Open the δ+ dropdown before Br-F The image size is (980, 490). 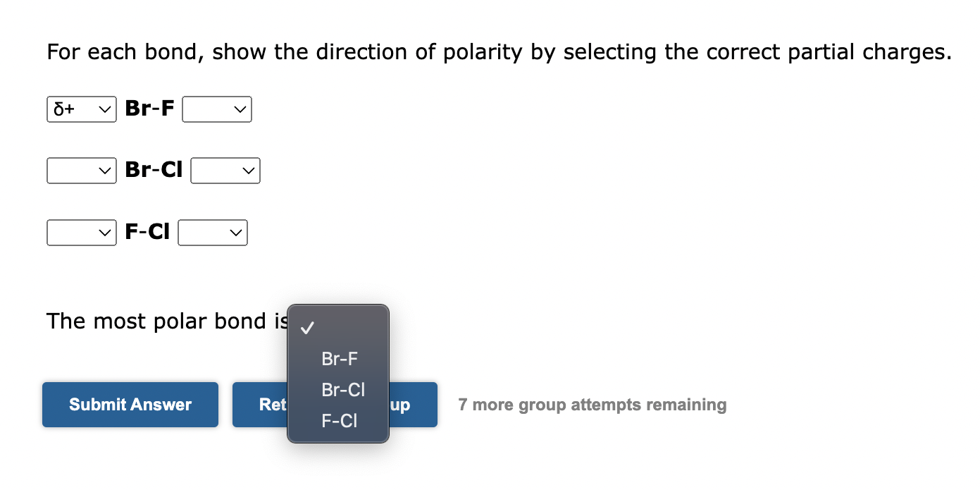click(80, 109)
